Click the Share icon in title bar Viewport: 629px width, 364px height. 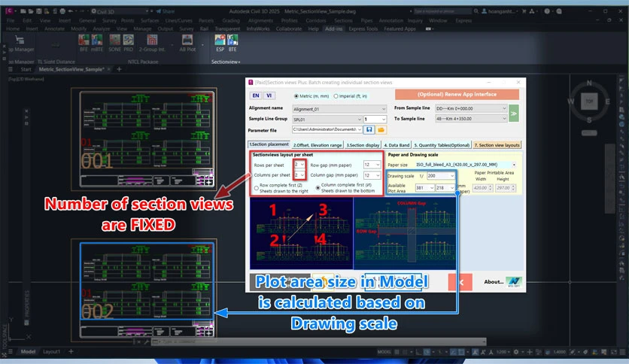point(166,11)
